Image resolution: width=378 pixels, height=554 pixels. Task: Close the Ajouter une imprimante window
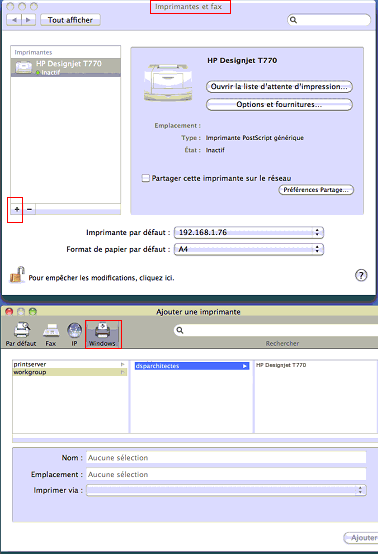coord(10,312)
